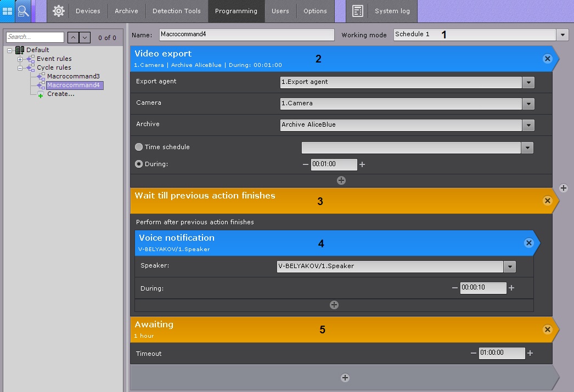Open the Export agent dropdown
The width and height of the screenshot is (574, 392).
tap(528, 82)
